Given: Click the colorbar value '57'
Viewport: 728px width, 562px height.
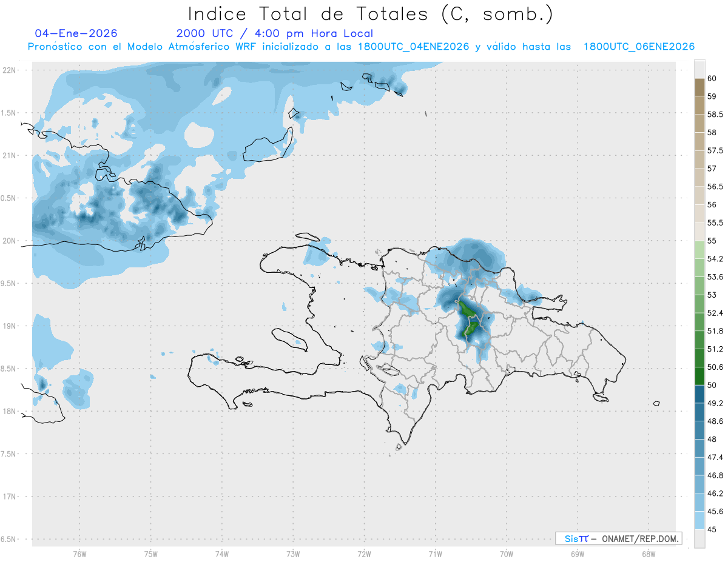Looking at the screenshot, I should (712, 168).
